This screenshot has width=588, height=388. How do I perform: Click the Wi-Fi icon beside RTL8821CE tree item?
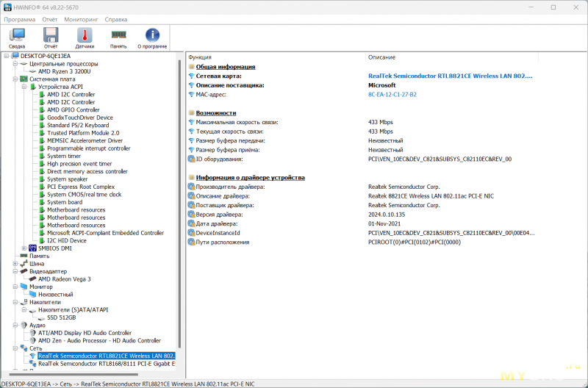click(32, 356)
